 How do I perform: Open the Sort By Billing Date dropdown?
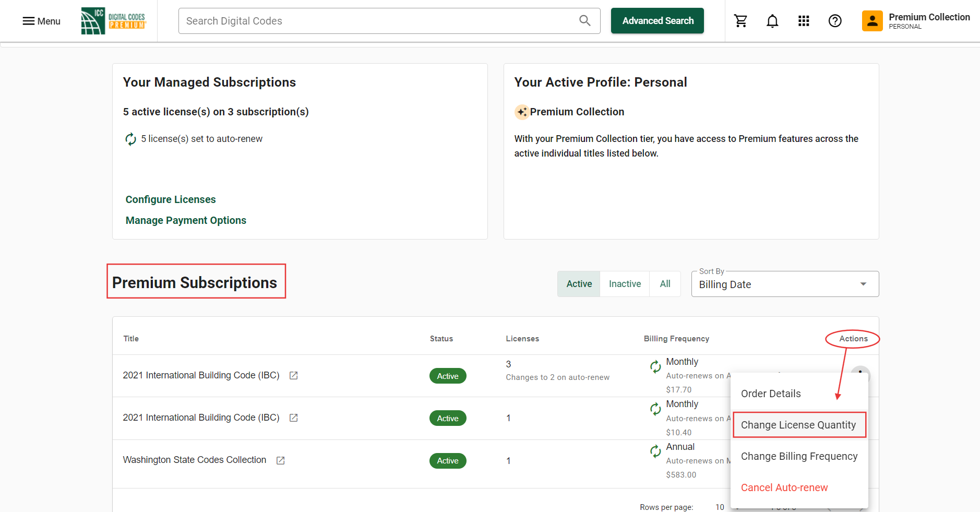pos(785,284)
